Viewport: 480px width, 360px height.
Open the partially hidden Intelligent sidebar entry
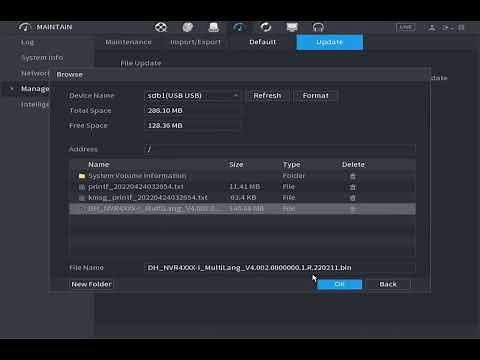(x=35, y=104)
